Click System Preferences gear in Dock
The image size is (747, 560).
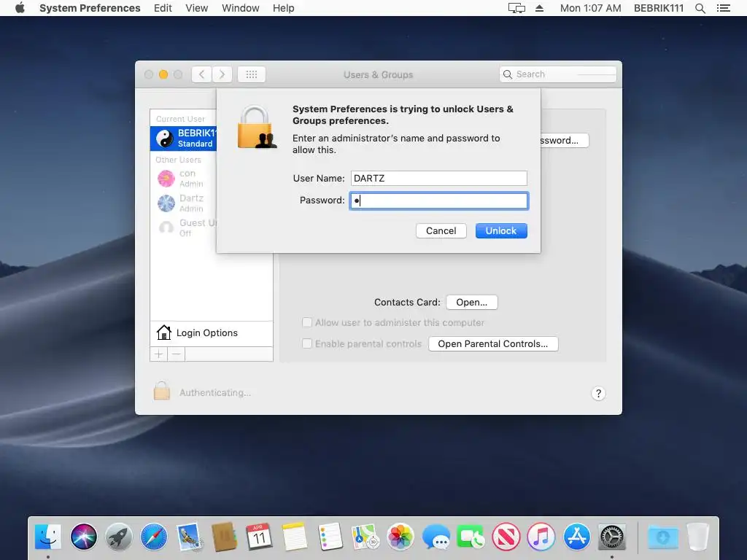click(x=612, y=537)
